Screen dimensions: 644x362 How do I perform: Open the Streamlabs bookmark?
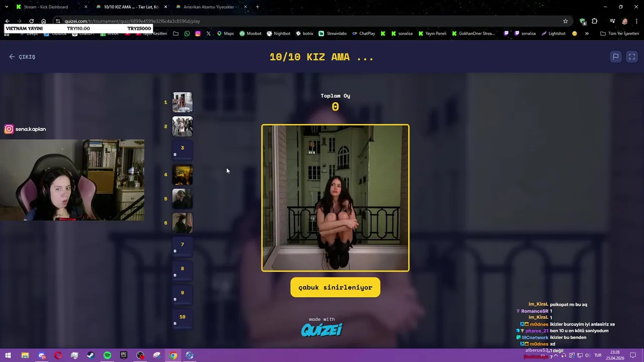333,34
